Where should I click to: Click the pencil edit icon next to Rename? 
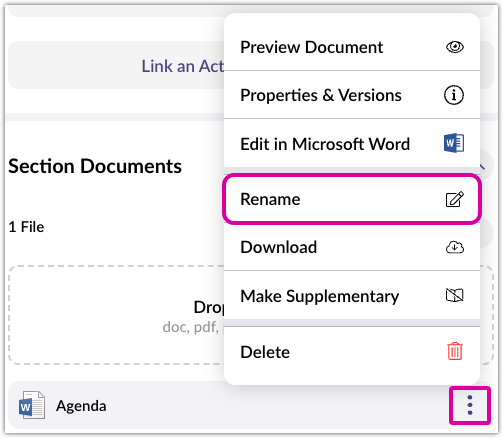pyautogui.click(x=455, y=199)
